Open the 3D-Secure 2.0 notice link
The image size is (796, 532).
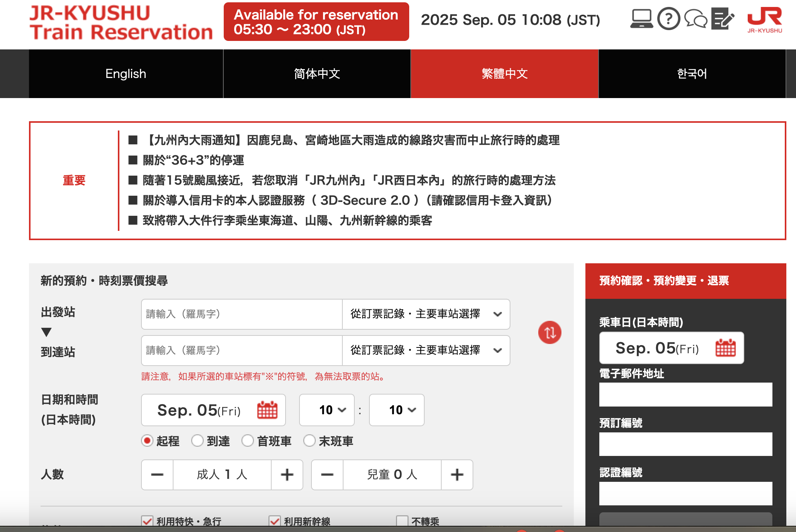pos(347,200)
